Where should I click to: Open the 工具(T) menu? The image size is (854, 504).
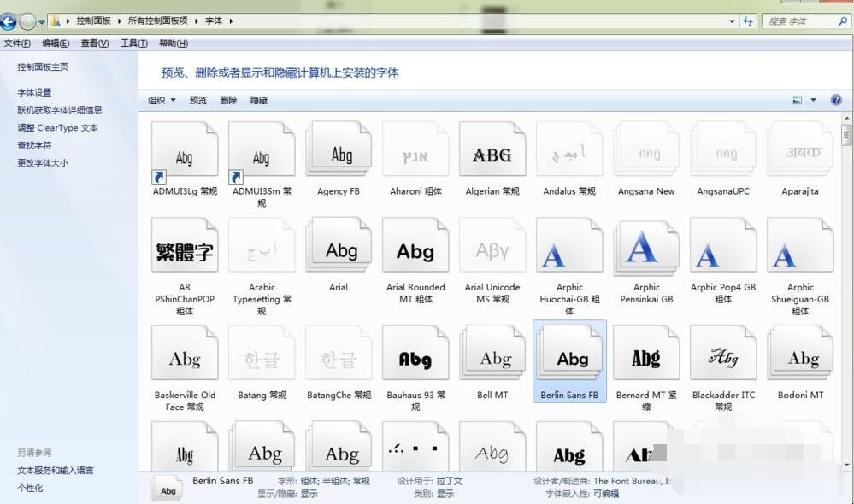coord(134,44)
